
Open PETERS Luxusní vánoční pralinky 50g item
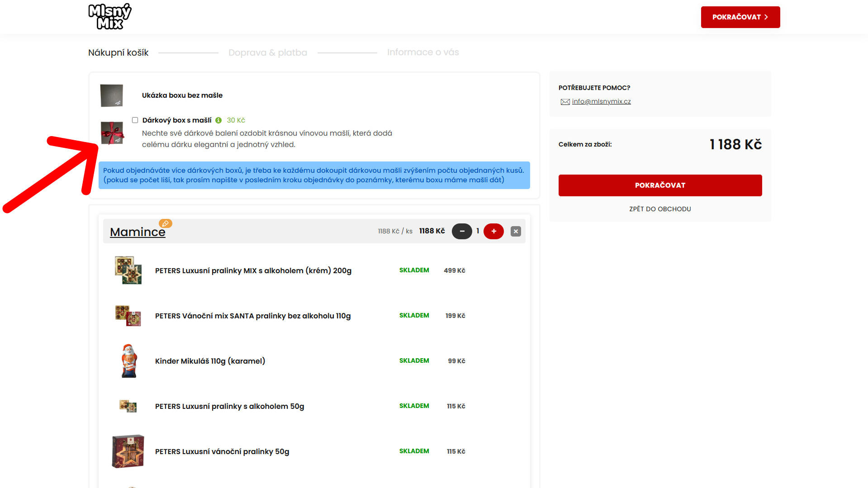pos(222,451)
